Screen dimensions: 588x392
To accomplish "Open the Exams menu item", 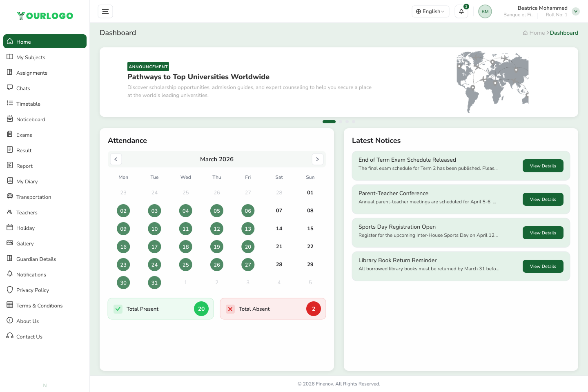I will click(45, 135).
